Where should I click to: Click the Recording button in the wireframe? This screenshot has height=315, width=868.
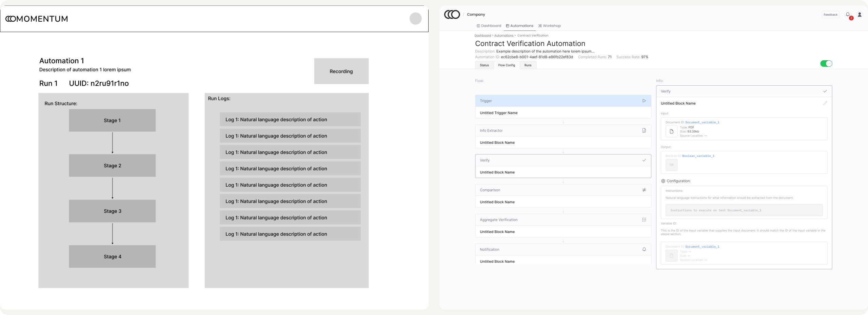coord(341,71)
